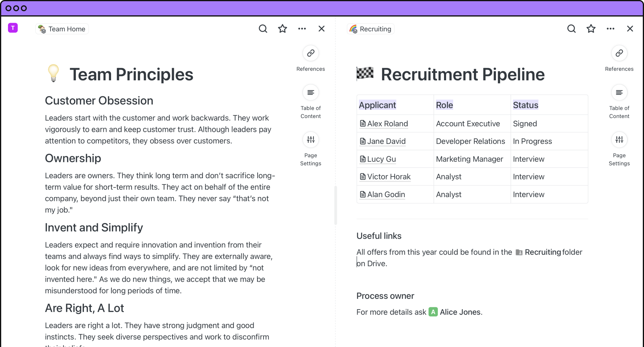Open the Recruiting breadcrumb tab

(370, 29)
